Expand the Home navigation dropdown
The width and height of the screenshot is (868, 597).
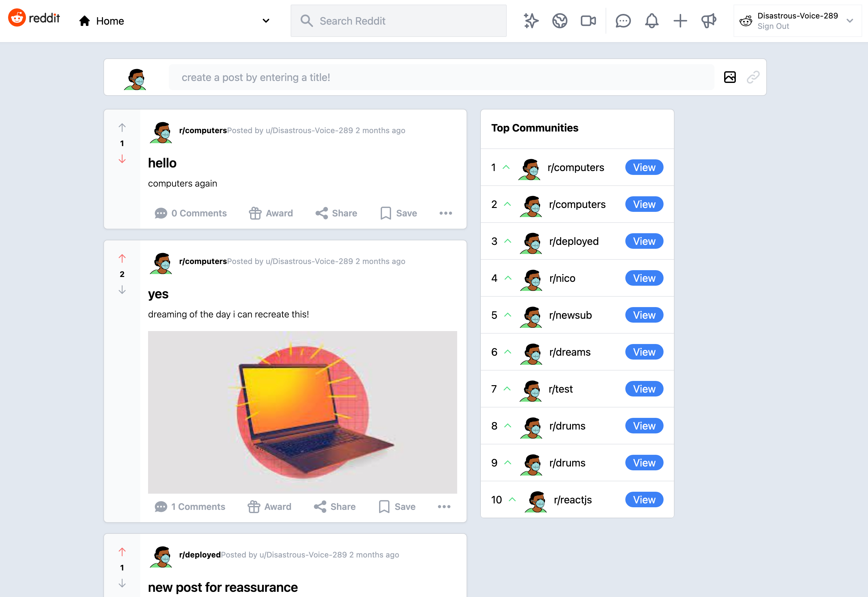266,21
